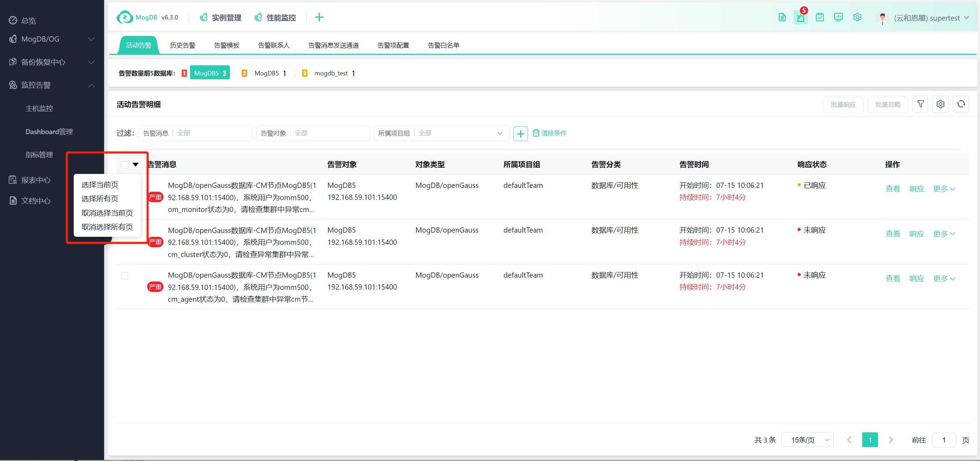
Task: Click the trash icon beside 清除条件
Action: coord(536,133)
